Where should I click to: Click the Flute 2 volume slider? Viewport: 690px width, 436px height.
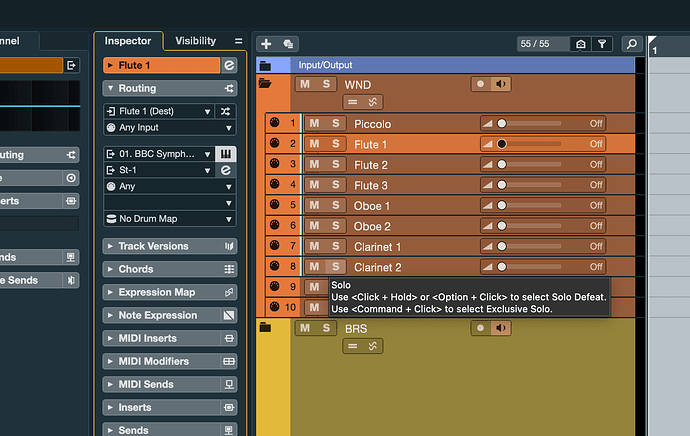click(530, 165)
